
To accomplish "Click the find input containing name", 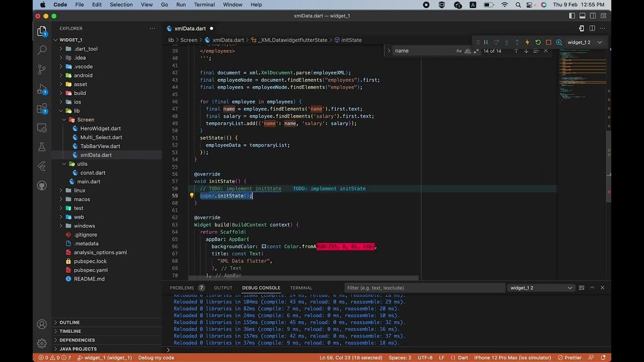I will coord(424,51).
